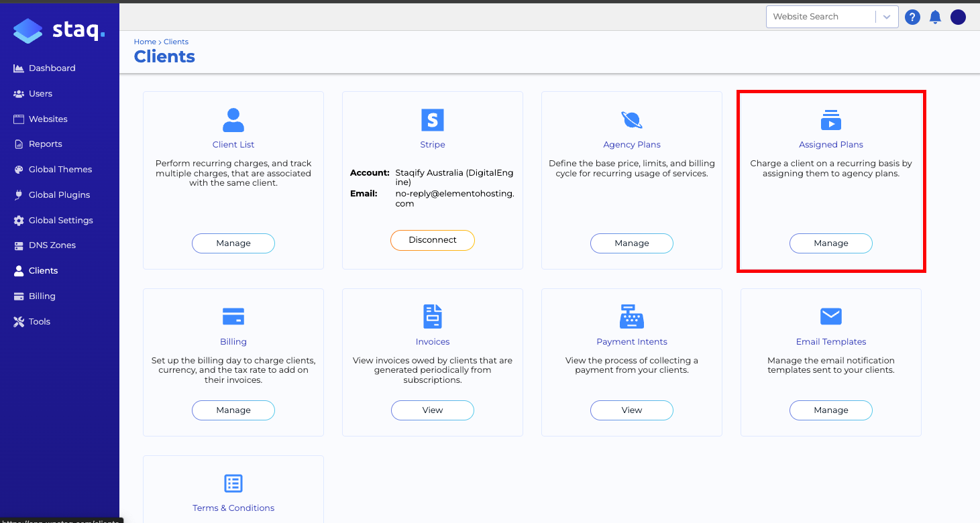The image size is (980, 523).
Task: Select DNS Zones in the sidebar
Action: point(52,245)
